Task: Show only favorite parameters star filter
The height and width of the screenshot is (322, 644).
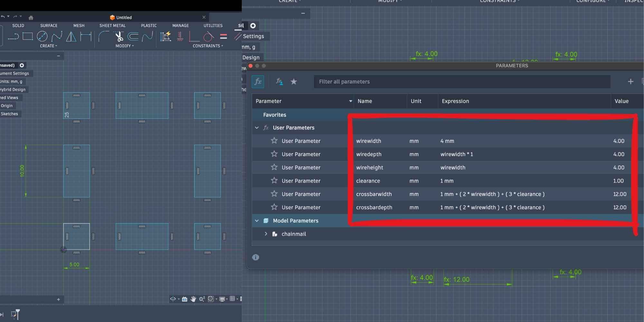Action: pyautogui.click(x=294, y=82)
